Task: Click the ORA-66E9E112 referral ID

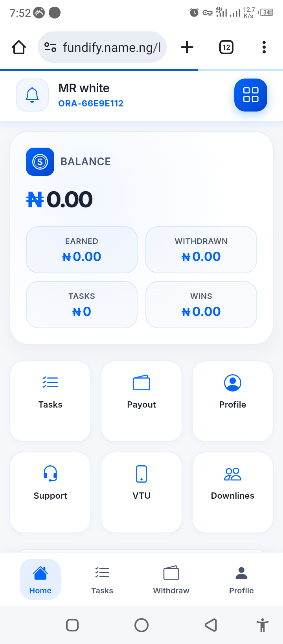Action: click(x=91, y=103)
